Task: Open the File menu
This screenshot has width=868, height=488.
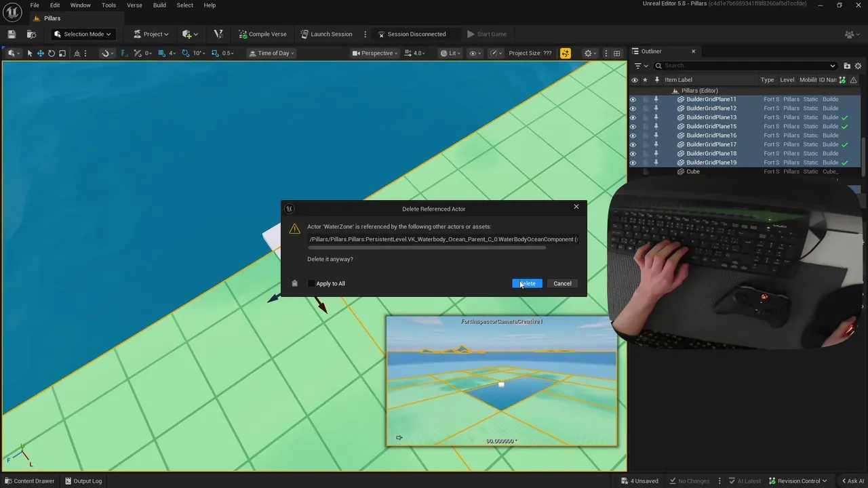Action: [x=35, y=5]
